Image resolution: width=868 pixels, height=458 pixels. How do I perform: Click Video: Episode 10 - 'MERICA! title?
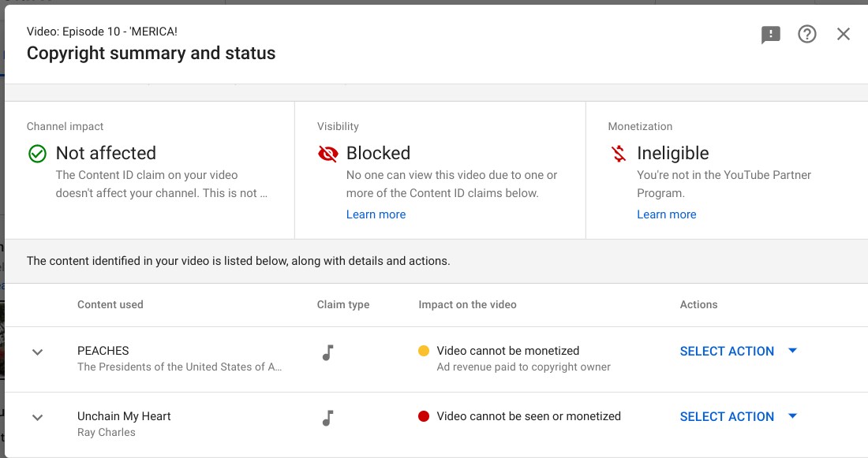pyautogui.click(x=102, y=32)
